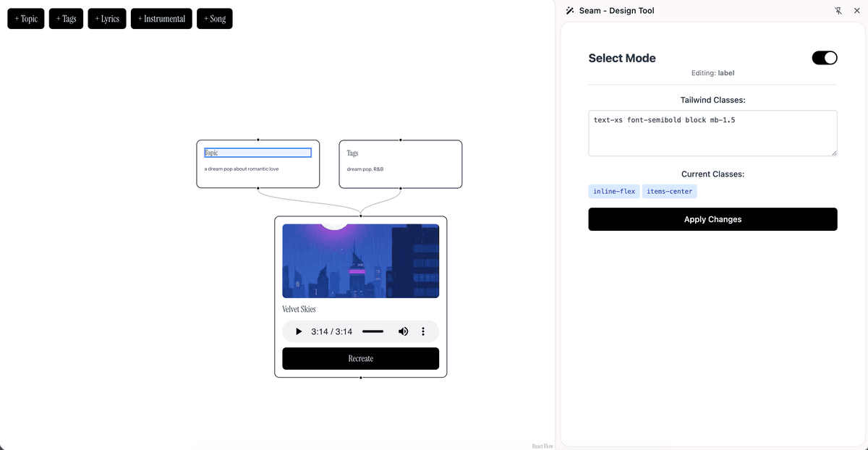
Task: Add a new Lyrics node
Action: [107, 19]
